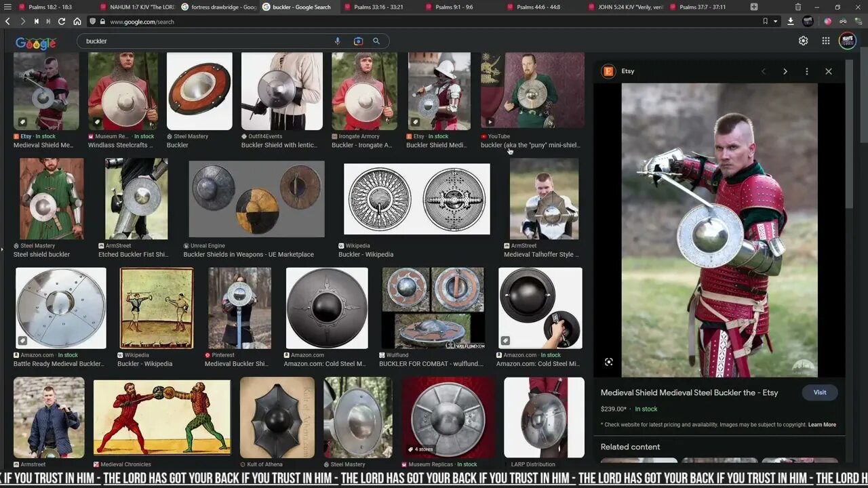
Task: Switch to the fortress drawbridge tab
Action: pos(218,7)
